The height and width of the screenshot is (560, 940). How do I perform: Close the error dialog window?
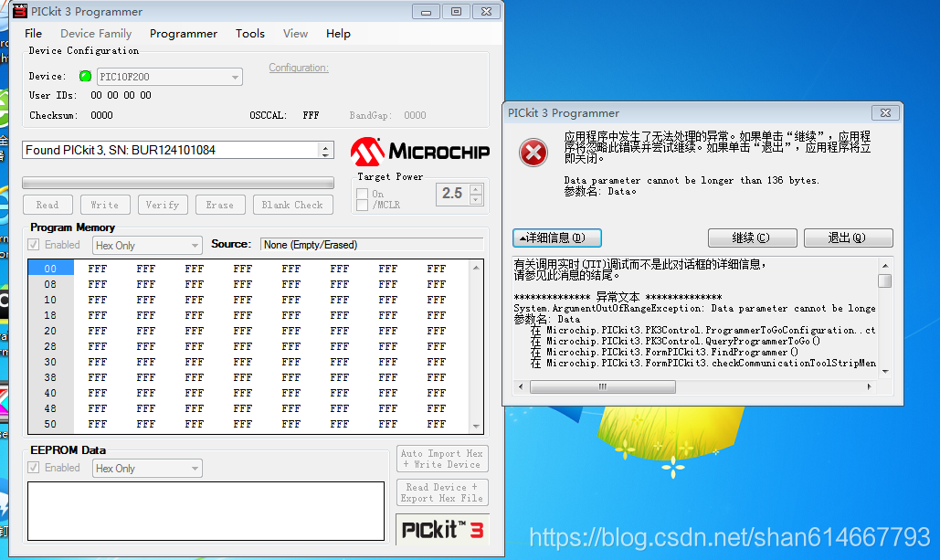885,112
